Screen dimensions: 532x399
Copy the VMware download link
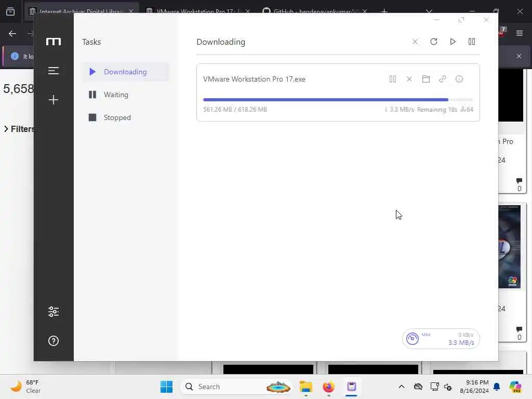(x=443, y=79)
